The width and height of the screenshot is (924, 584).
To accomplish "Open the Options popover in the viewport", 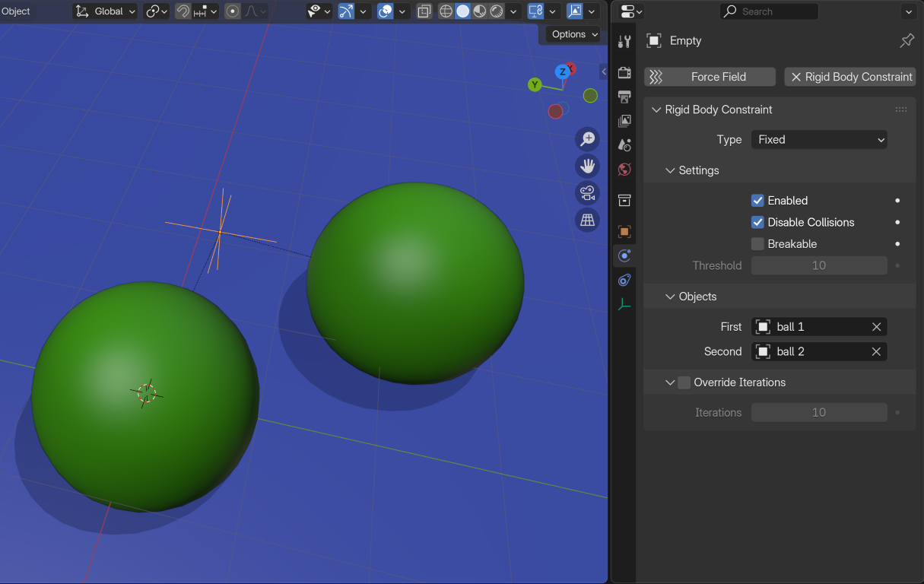I will point(572,34).
